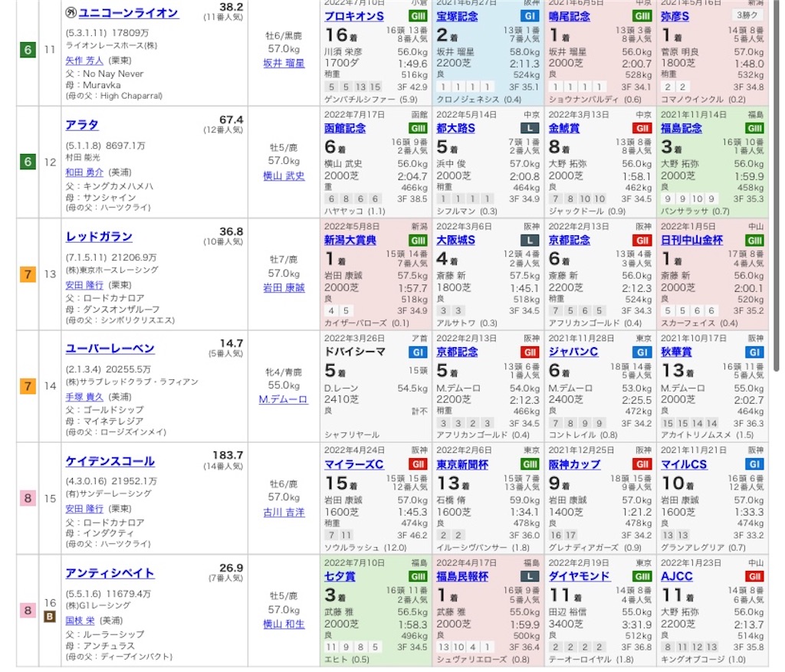Click the GI badge next to マイルCS
This screenshot has height=672, width=785.
754,464
